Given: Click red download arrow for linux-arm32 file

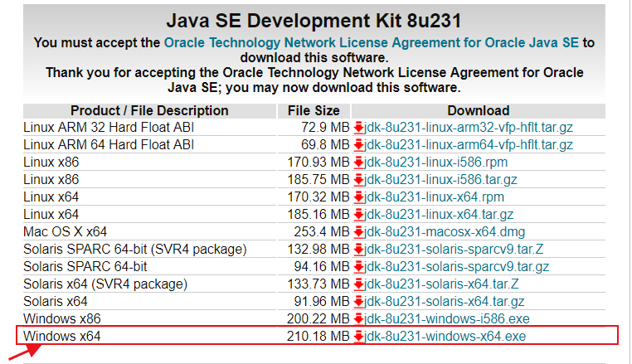Looking at the screenshot, I should tap(358, 129).
